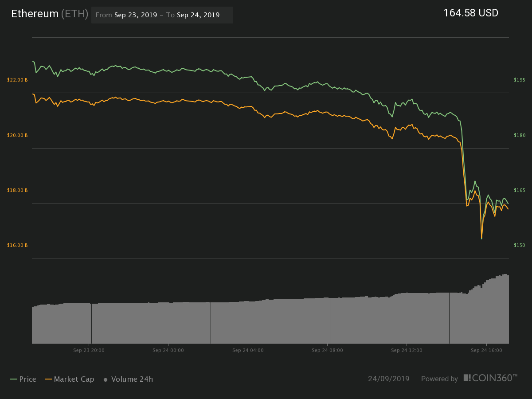532x399 pixels.
Task: Click the $195 price axis label
Action: (520, 80)
